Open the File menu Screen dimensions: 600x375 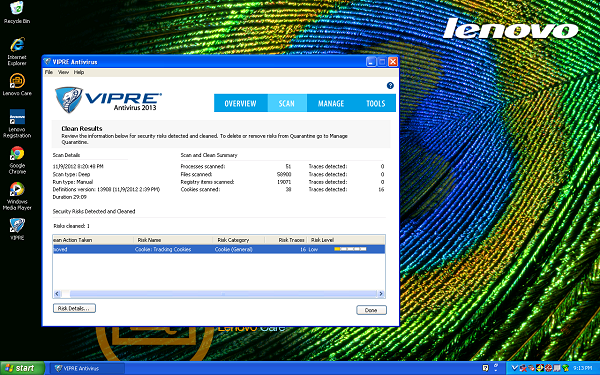click(x=49, y=72)
